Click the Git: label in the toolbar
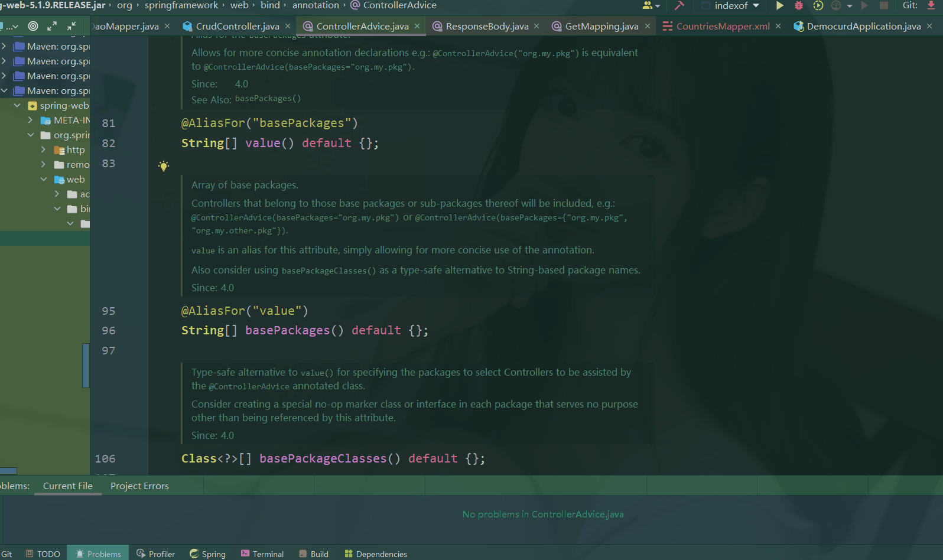The height and width of the screenshot is (560, 943). 910,5
